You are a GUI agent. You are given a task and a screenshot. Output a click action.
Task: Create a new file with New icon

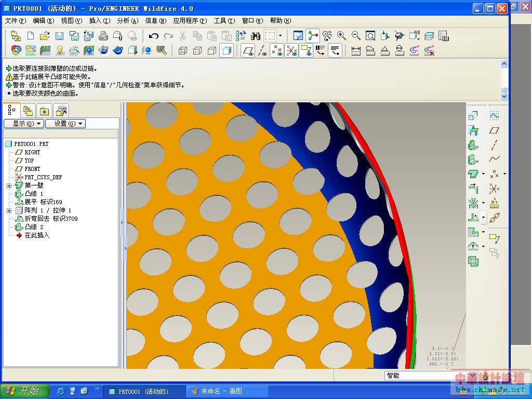coord(31,36)
